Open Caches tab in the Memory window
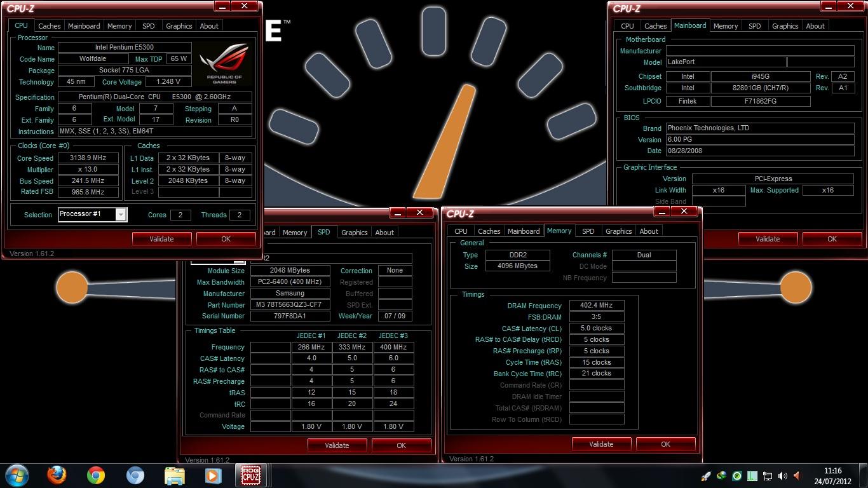This screenshot has height=488, width=868. tap(489, 231)
